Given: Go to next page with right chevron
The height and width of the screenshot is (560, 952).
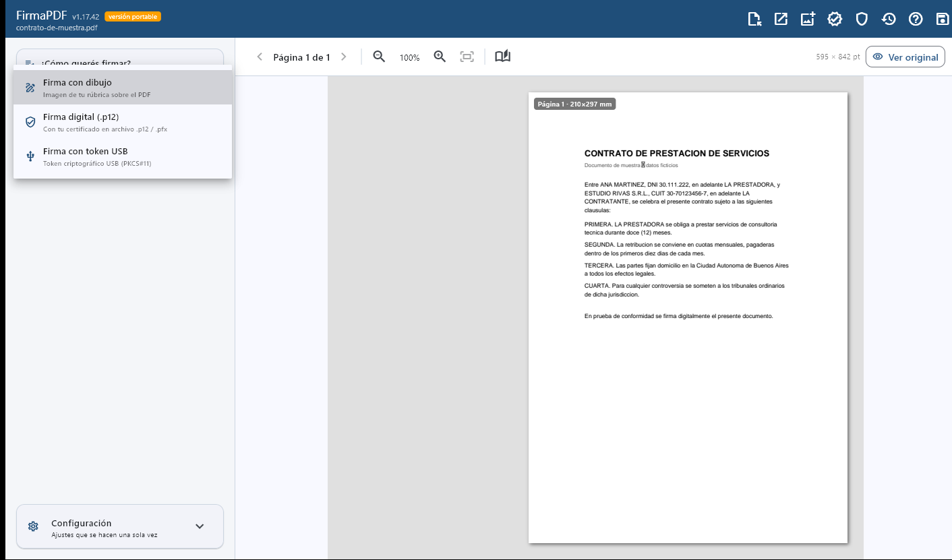Looking at the screenshot, I should pos(344,57).
